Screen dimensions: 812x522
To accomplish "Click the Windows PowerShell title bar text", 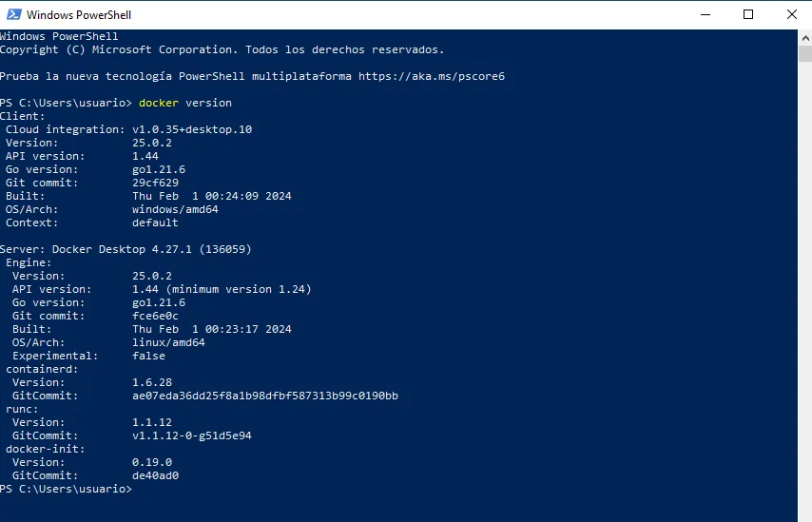I will click(79, 15).
